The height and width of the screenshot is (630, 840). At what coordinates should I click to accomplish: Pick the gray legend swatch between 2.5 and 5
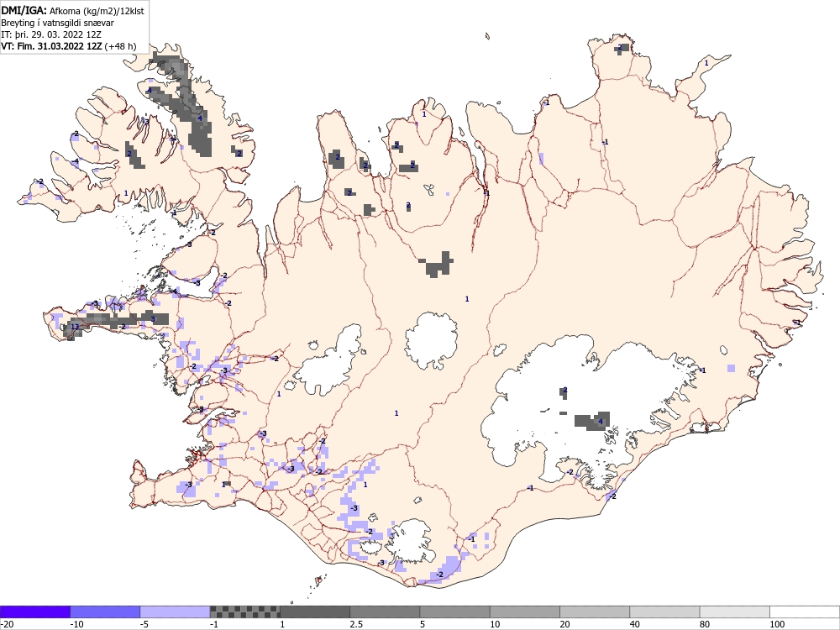pyautogui.click(x=386, y=612)
